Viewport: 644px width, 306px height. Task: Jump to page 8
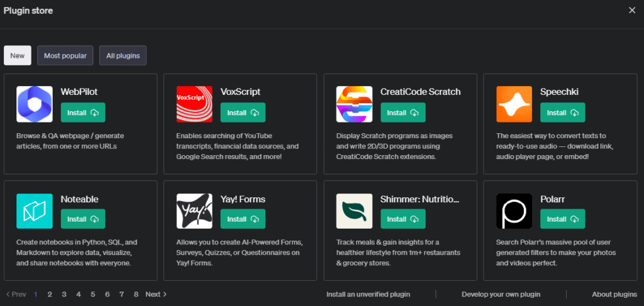136,294
